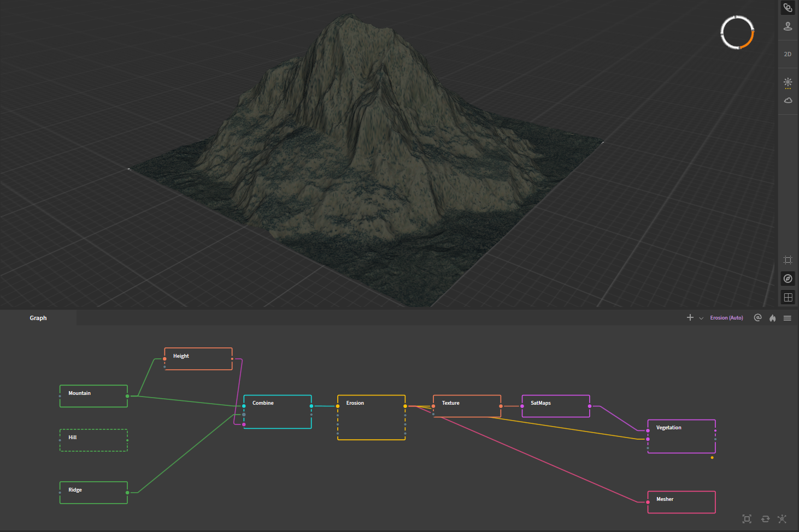Click the frame terrain bounds icon

[x=788, y=260]
